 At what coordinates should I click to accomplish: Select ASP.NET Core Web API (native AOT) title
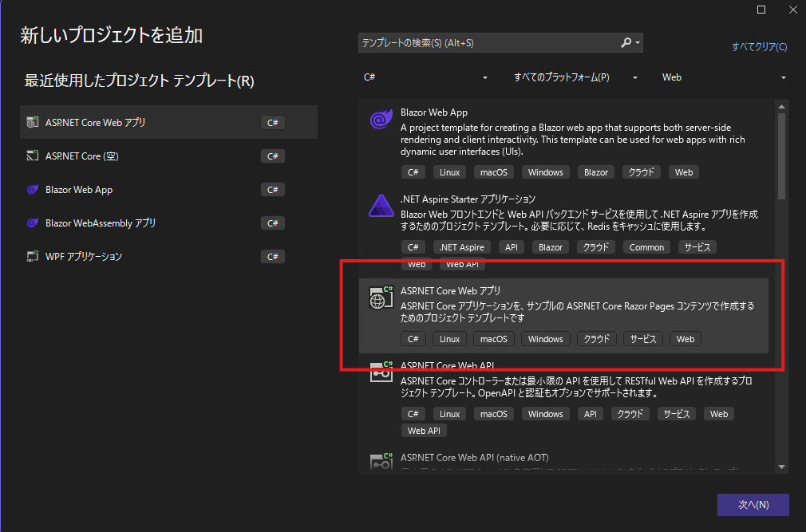(475, 458)
